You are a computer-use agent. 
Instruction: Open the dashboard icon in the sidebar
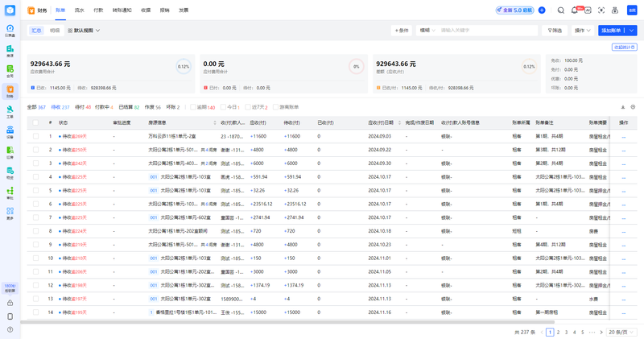pyautogui.click(x=10, y=30)
